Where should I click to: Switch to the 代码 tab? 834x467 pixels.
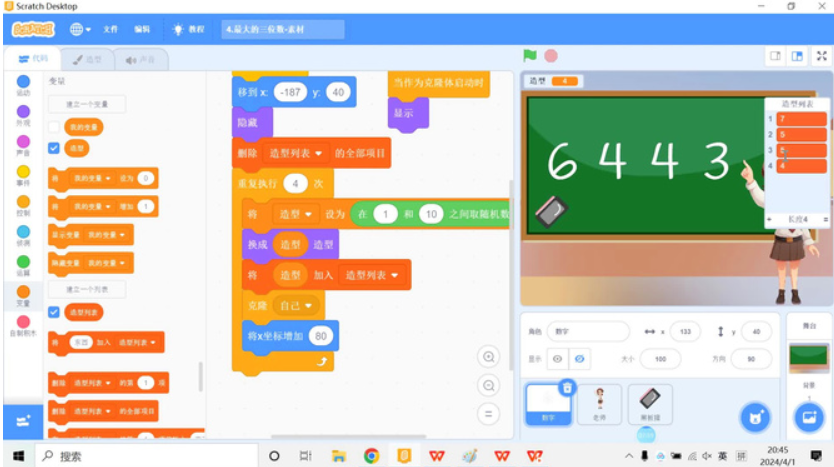tap(33, 59)
